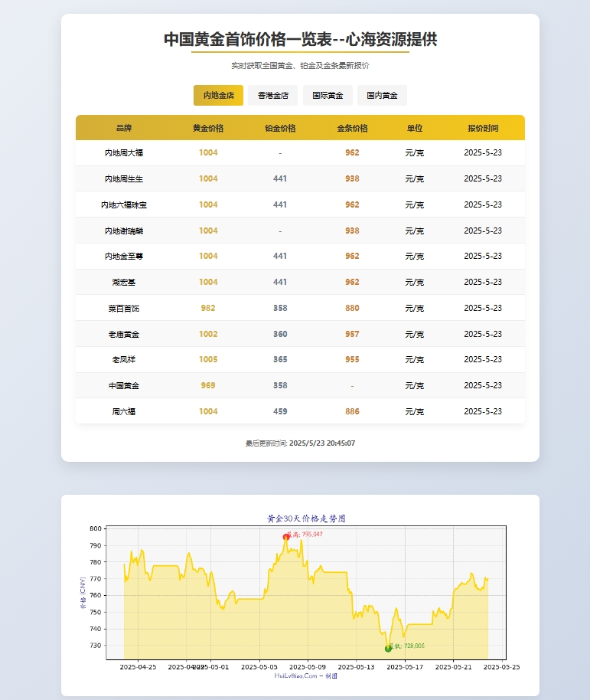Select the 内地六福珠宝 brand cell
Screen dimensions: 590x700
pyautogui.click(x=124, y=205)
